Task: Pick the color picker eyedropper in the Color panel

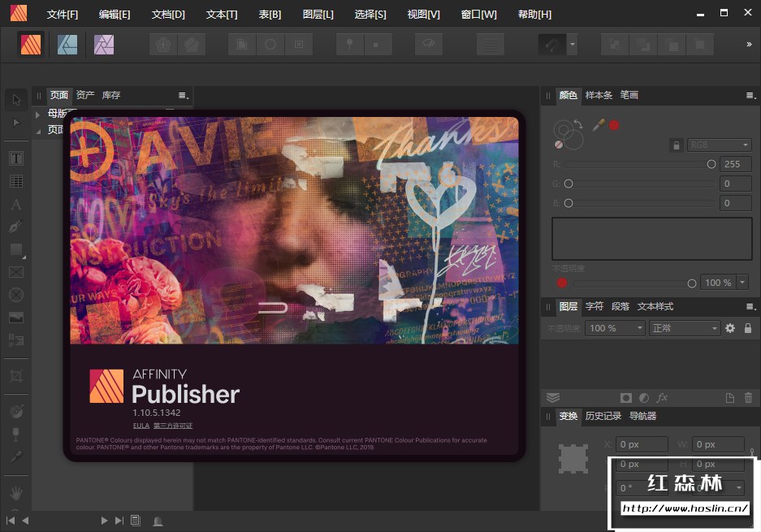Action: pyautogui.click(x=599, y=125)
